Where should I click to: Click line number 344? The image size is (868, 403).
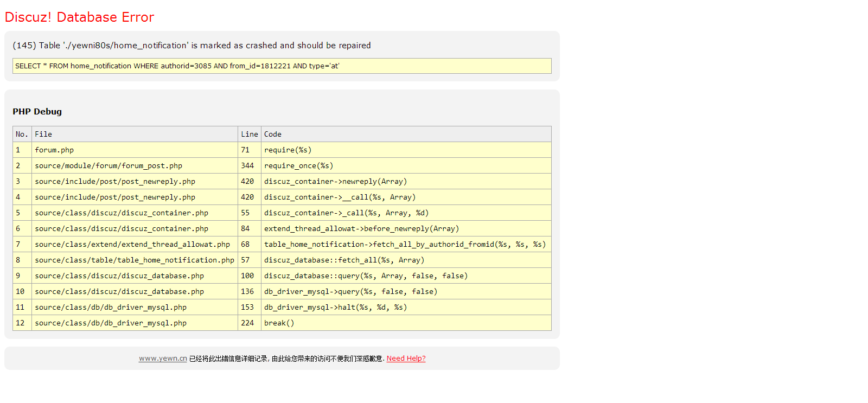tap(250, 165)
